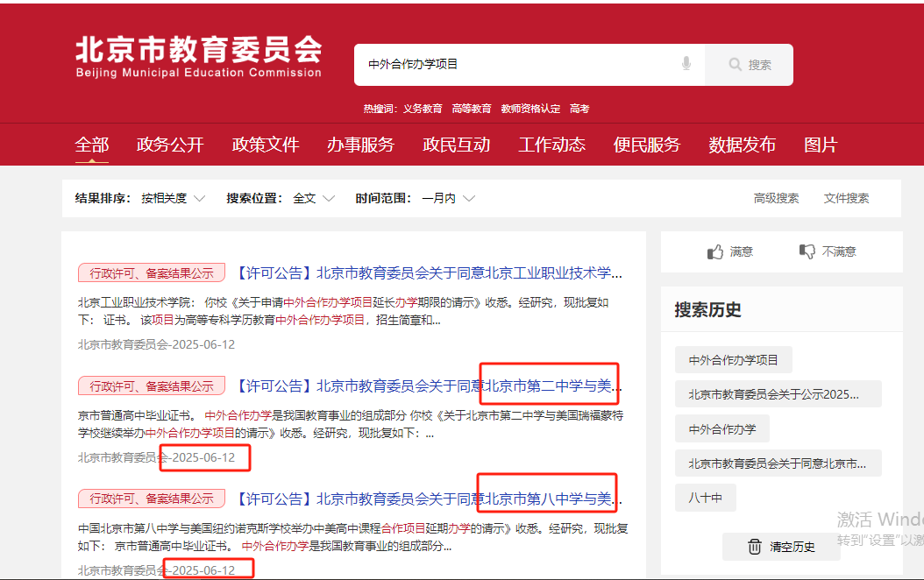The width and height of the screenshot is (924, 580).
Task: Switch to the 图片 tab
Action: click(x=821, y=145)
